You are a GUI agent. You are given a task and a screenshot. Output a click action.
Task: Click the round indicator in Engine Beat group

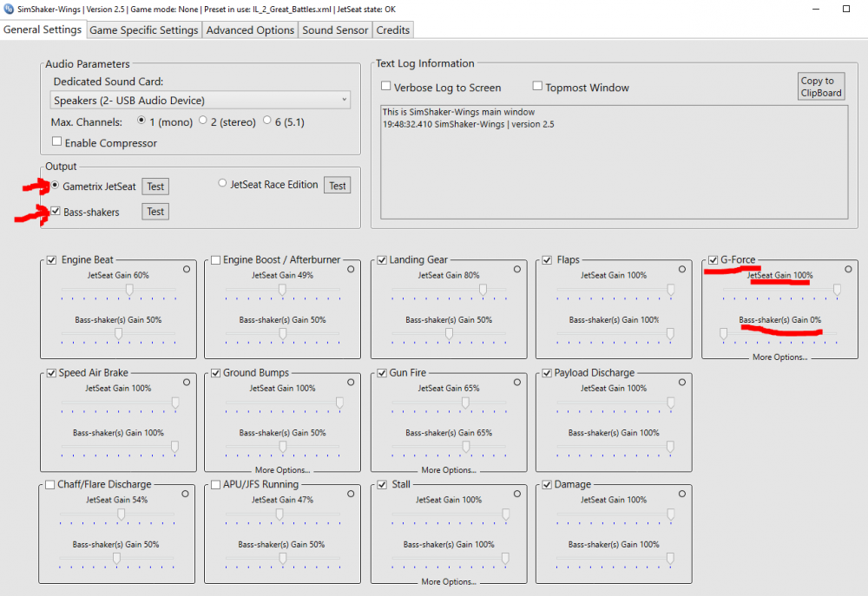pyautogui.click(x=187, y=269)
